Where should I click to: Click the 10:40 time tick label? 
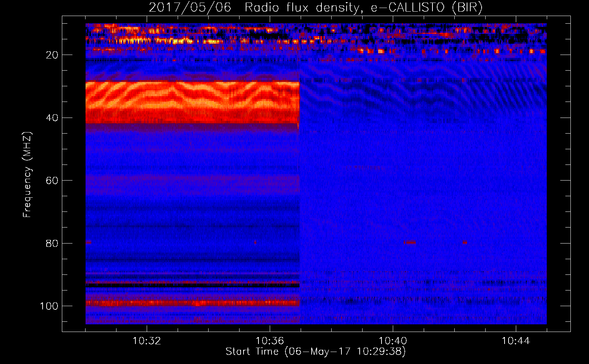pos(393,341)
